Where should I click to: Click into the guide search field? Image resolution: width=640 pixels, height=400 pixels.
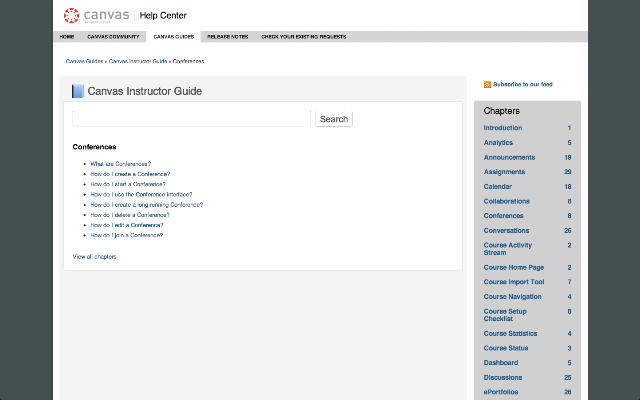191,119
